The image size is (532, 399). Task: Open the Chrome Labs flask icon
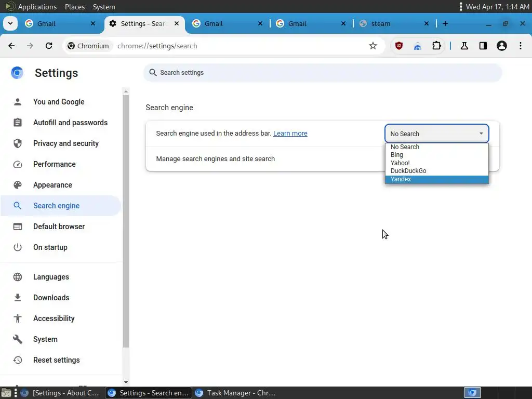pos(464,46)
